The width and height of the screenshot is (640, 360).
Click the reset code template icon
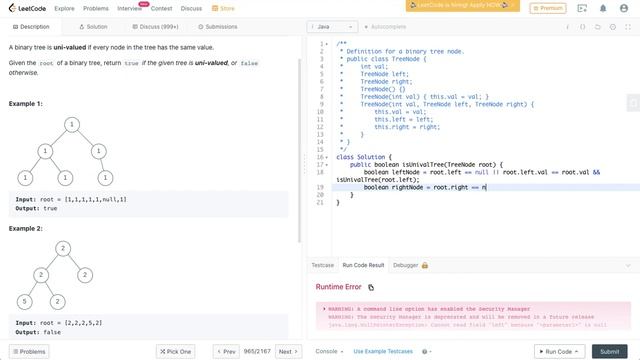point(598,27)
